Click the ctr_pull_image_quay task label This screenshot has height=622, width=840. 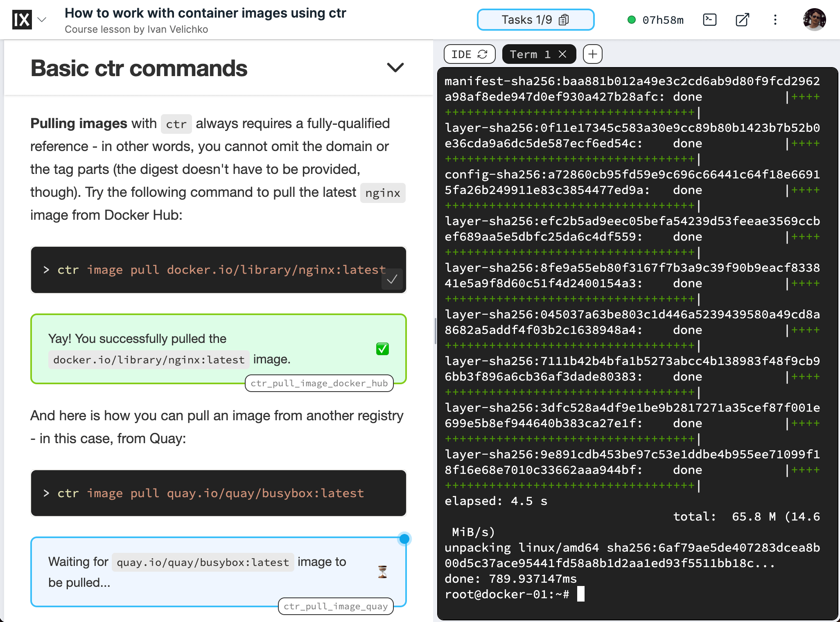pyautogui.click(x=336, y=606)
